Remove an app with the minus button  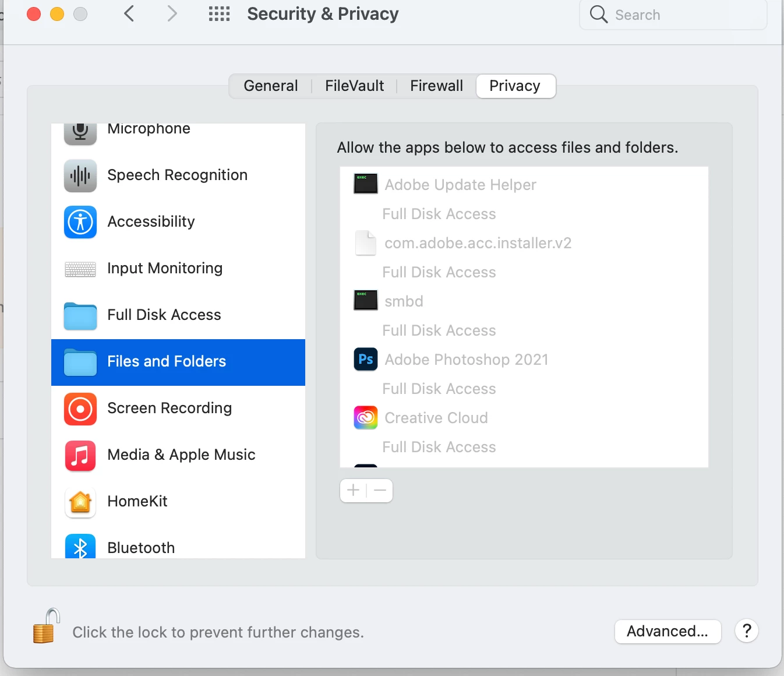point(380,491)
